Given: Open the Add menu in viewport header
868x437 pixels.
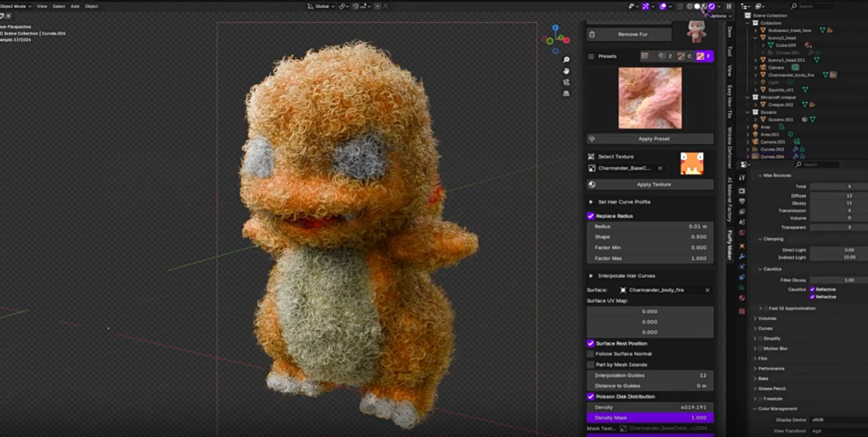Looking at the screenshot, I should pos(75,6).
